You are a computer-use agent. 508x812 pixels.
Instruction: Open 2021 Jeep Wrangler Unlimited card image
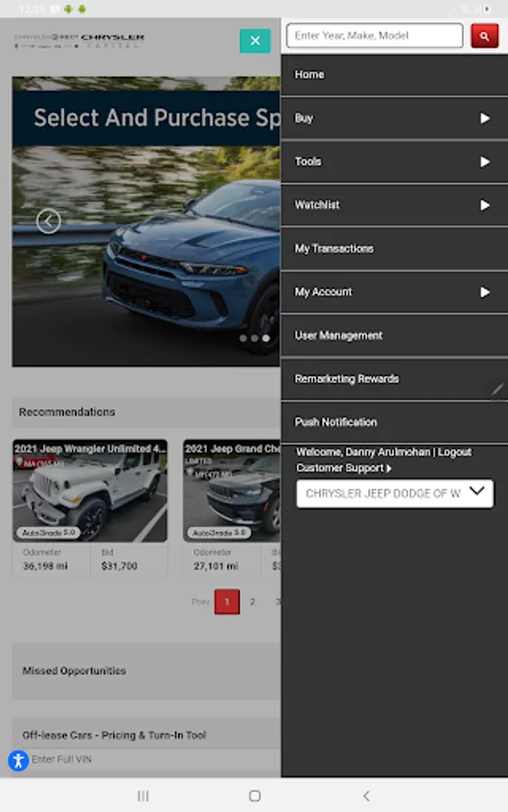click(x=90, y=491)
